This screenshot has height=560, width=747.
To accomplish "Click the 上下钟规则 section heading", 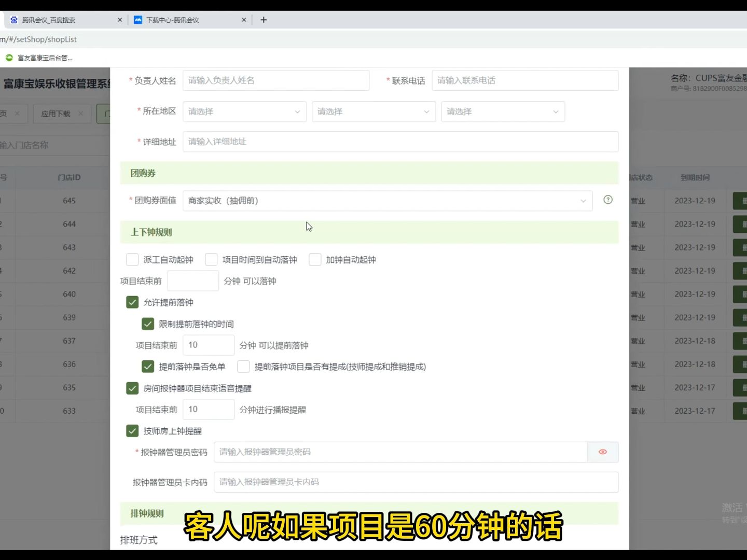I will [x=151, y=232].
